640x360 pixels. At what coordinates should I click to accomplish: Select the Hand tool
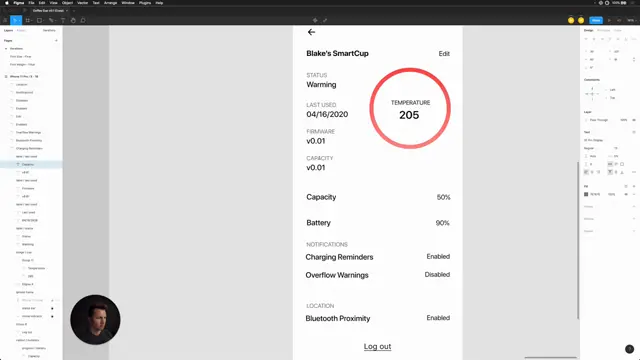73,20
